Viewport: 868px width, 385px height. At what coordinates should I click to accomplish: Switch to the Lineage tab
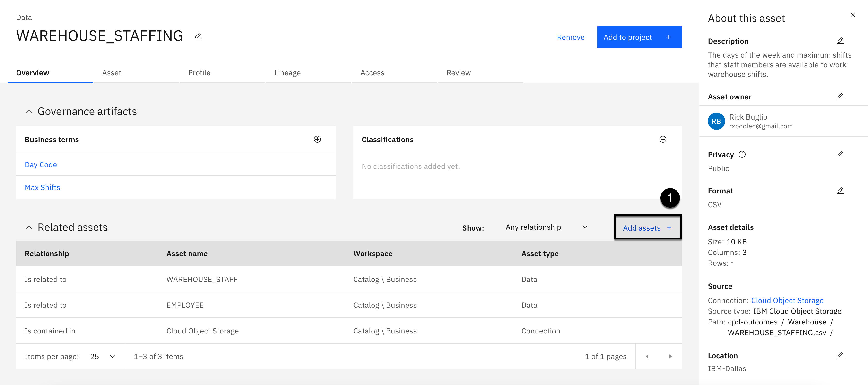point(287,73)
